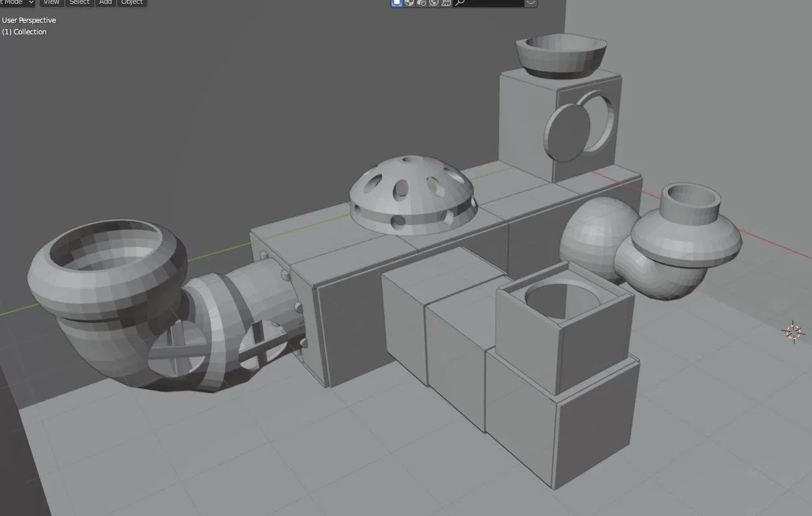Open the Add menu in the viewport header

coord(105,3)
